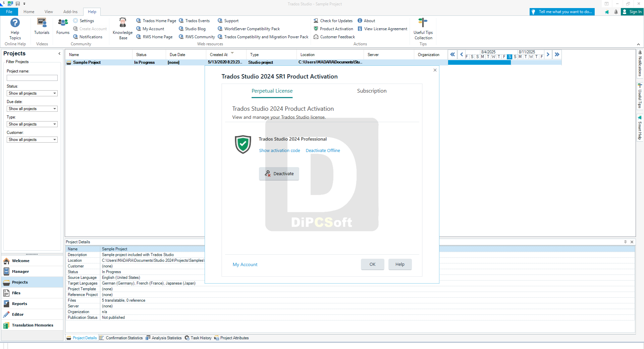Select the Subscription tab in activation dialog
The image size is (644, 349).
click(x=372, y=91)
